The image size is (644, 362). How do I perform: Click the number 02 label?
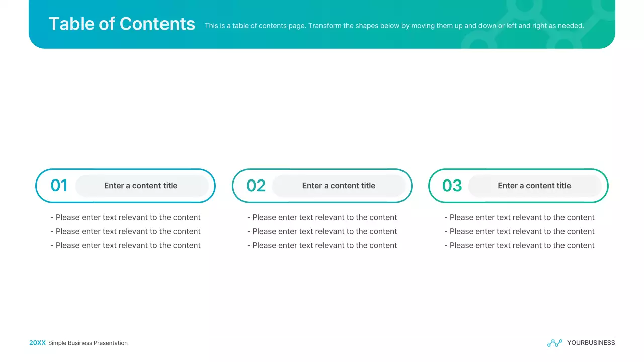(255, 186)
